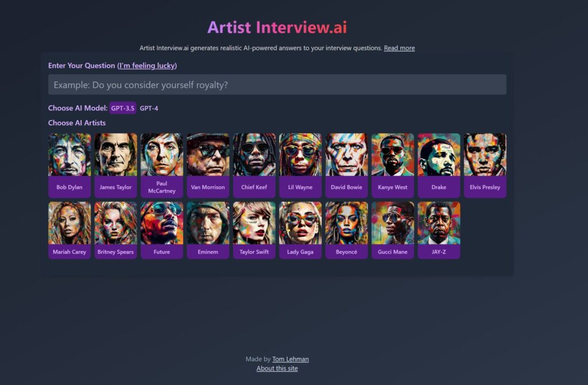Select the Elvis Presley artist card
Screen dimensions: 588x385
coord(485,165)
